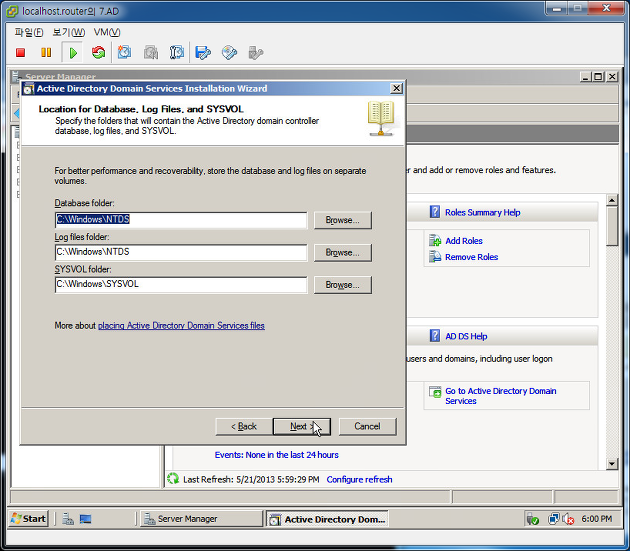Click the Add Roles icon

click(435, 240)
